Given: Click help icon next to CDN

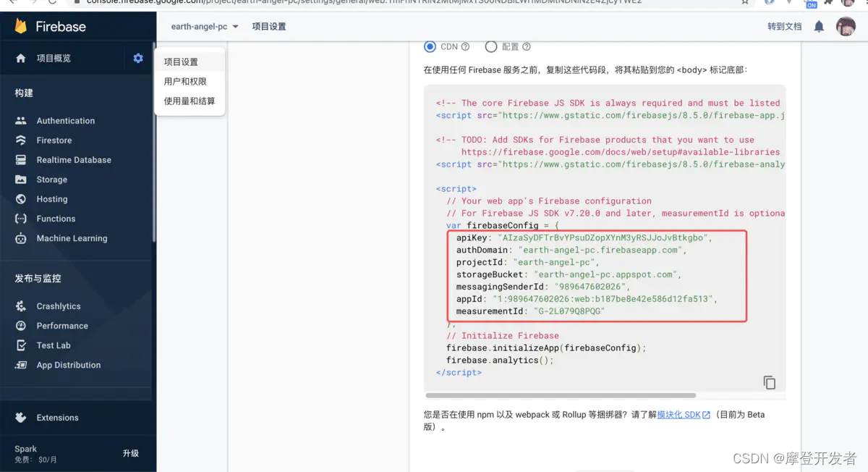Looking at the screenshot, I should (x=465, y=46).
